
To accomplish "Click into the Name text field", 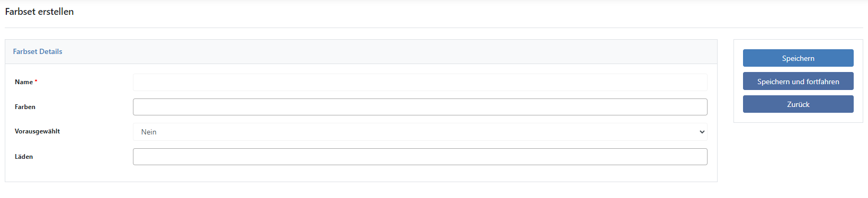I will [420, 82].
